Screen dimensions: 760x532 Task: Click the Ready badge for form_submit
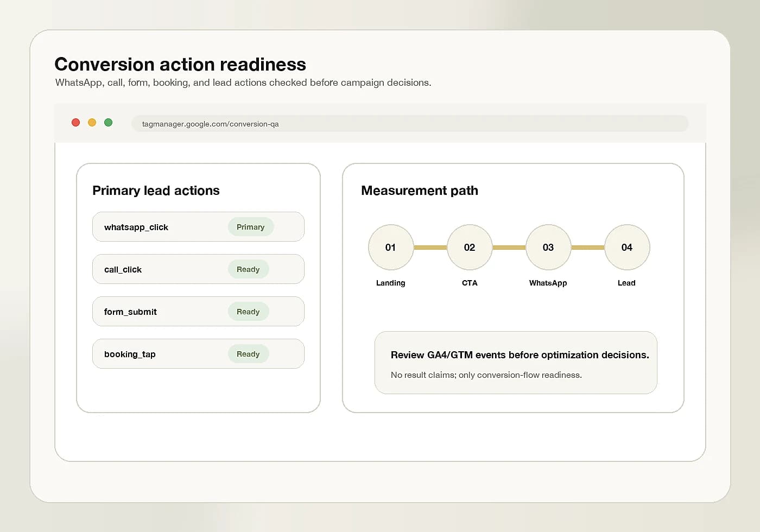tap(249, 312)
